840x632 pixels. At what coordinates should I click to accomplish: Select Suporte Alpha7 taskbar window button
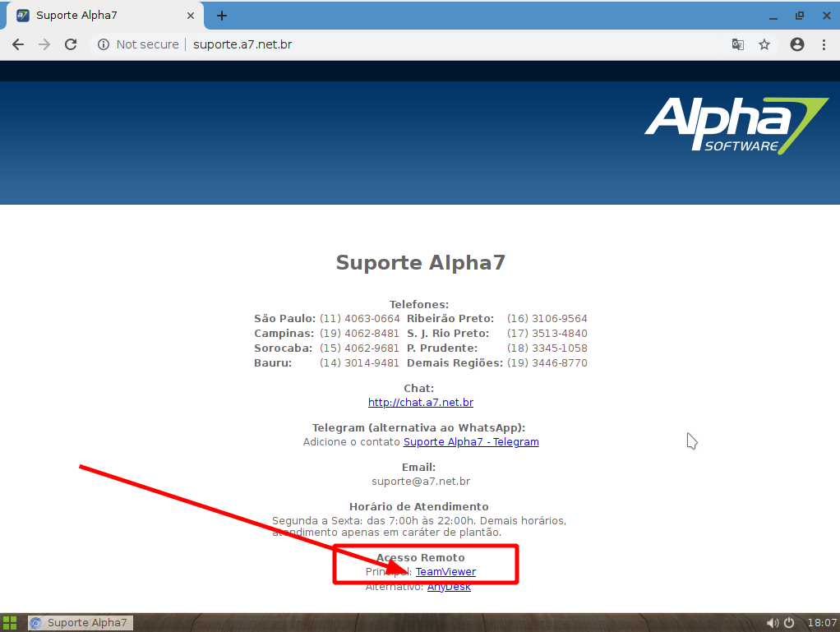pyautogui.click(x=81, y=622)
